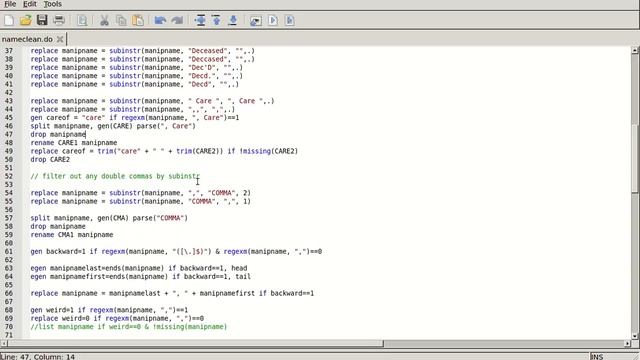This screenshot has height=360, width=640.
Task: Click the INS indicator in the status bar
Action: coord(596,357)
